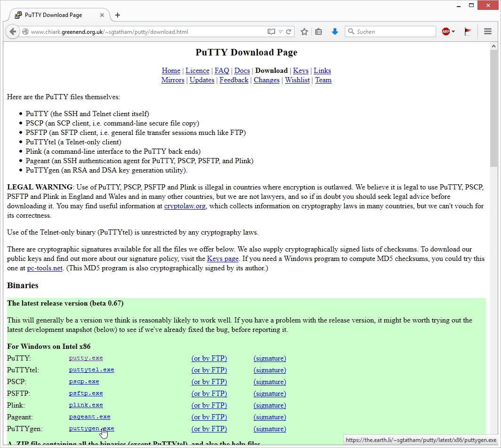Get plink.exe via the FTP link
501x448 pixels.
coord(209,405)
